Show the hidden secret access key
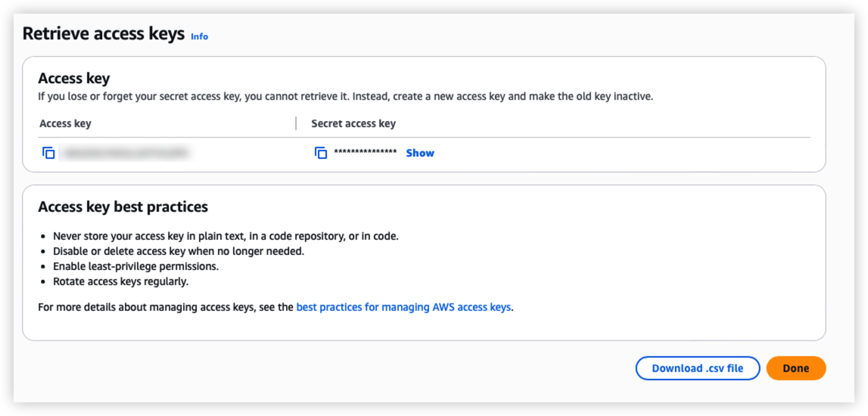Image resolution: width=868 pixels, height=416 pixels. coord(420,153)
